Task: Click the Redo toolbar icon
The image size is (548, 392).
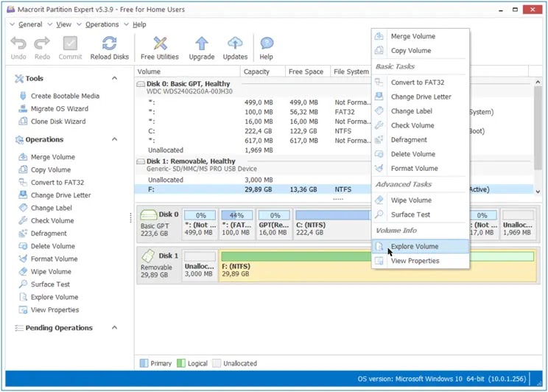Action: (42, 43)
